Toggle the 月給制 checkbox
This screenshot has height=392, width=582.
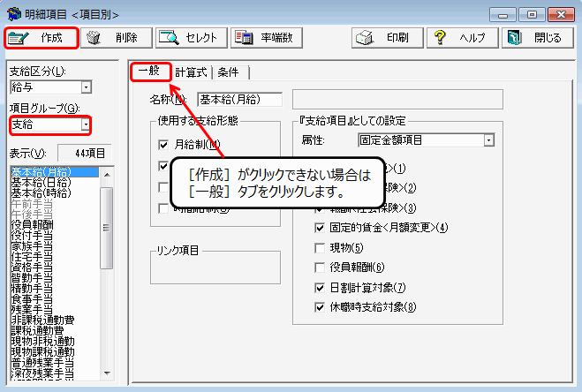163,144
